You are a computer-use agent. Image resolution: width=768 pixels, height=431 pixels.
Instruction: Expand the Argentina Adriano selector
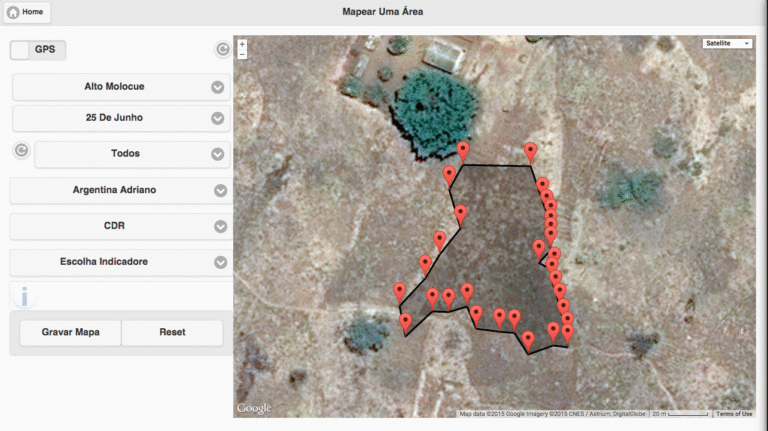tap(121, 190)
